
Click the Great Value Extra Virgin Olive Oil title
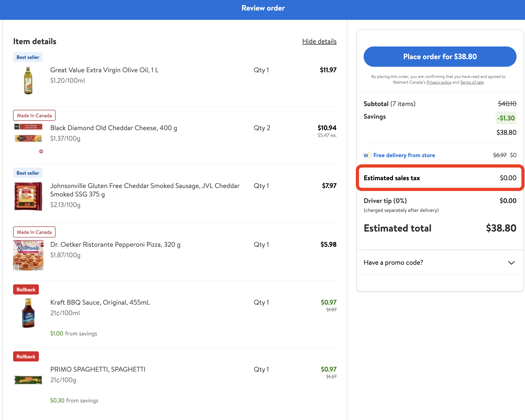104,70
